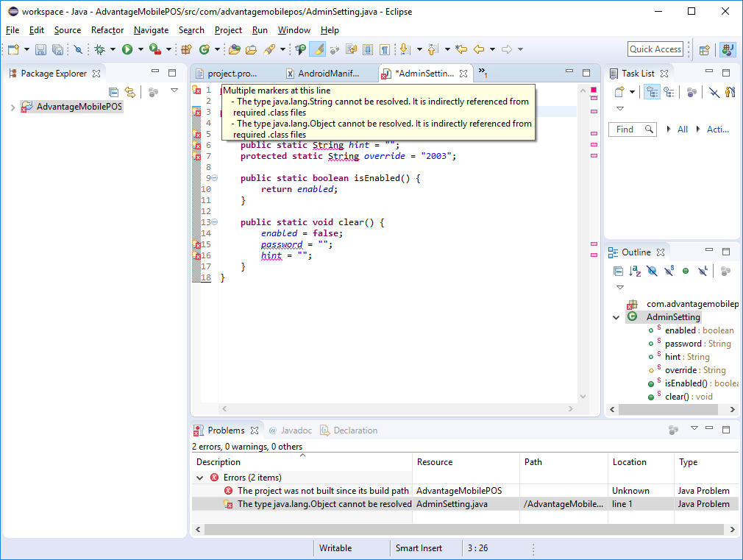Click the Activate task link
This screenshot has width=743, height=560.
coord(717,129)
